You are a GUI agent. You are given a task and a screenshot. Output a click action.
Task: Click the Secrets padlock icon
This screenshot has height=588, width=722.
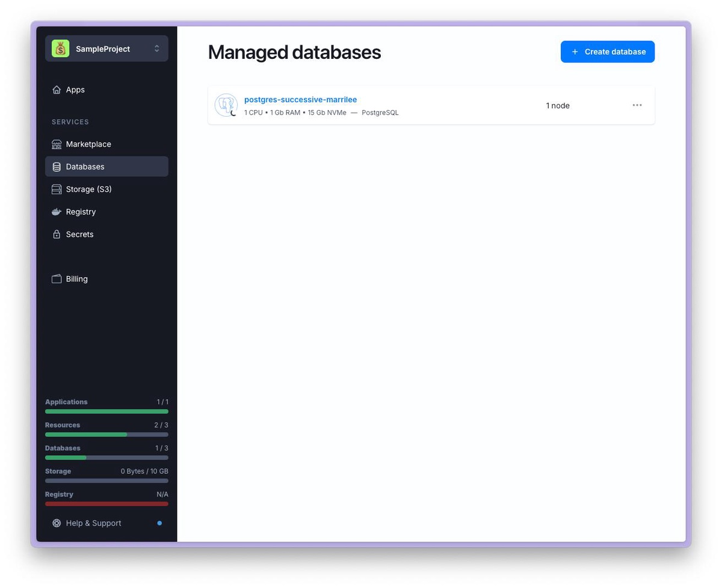click(57, 234)
